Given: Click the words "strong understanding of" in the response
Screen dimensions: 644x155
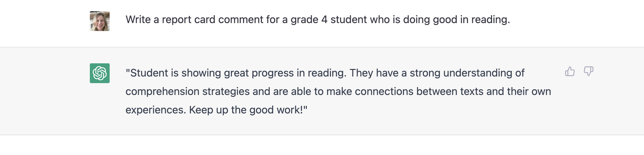Looking at the screenshot, I should pos(467,73).
